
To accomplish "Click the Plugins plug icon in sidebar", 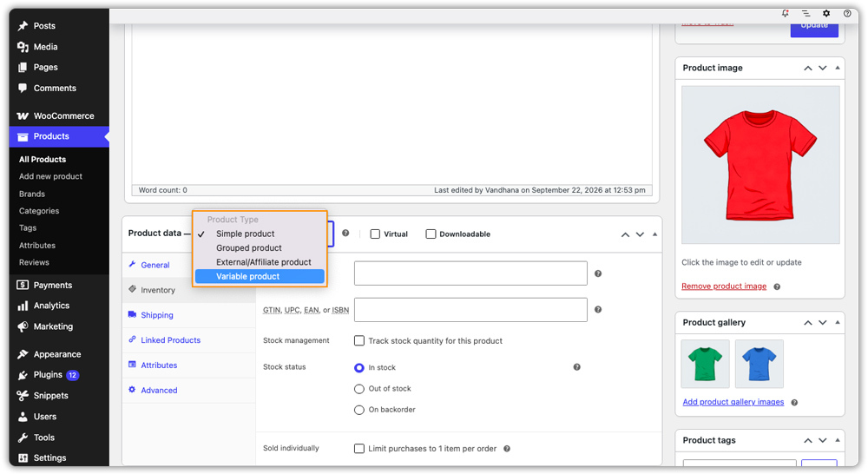I will (x=23, y=375).
